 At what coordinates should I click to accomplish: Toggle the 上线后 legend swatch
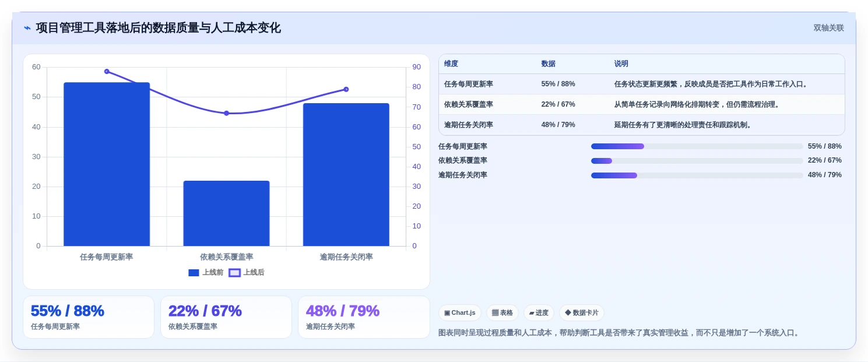point(234,272)
